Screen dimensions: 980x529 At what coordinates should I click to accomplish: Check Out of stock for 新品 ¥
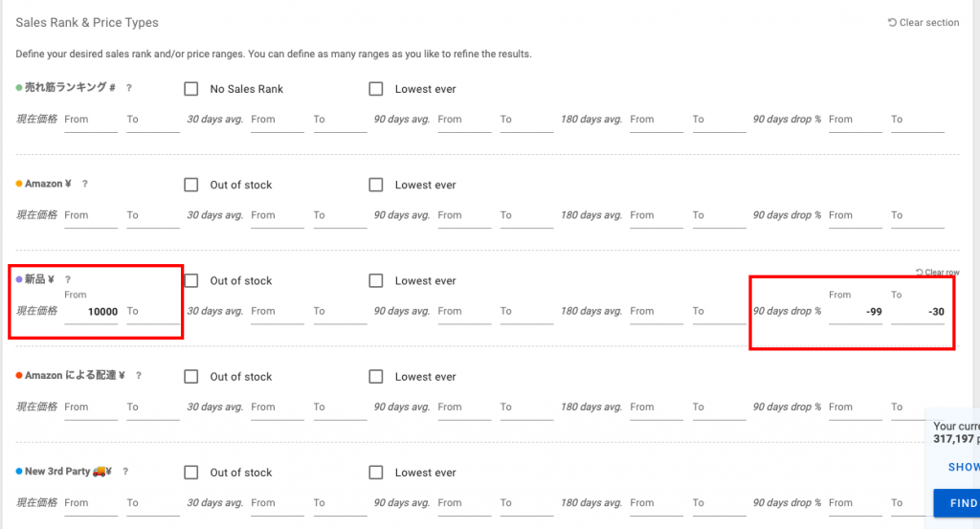191,280
